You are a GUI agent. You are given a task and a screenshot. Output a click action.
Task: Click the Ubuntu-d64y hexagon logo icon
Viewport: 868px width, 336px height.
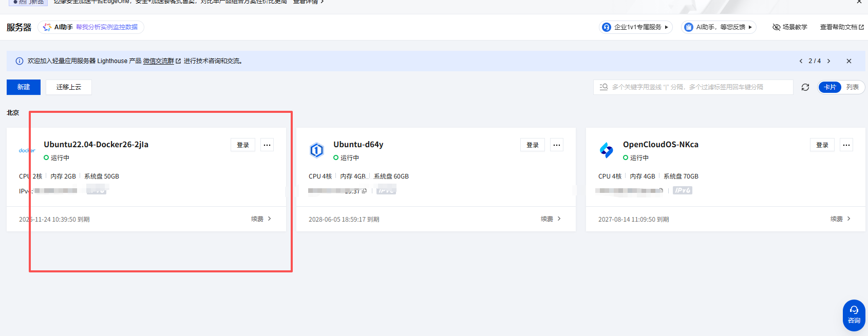coord(317,150)
